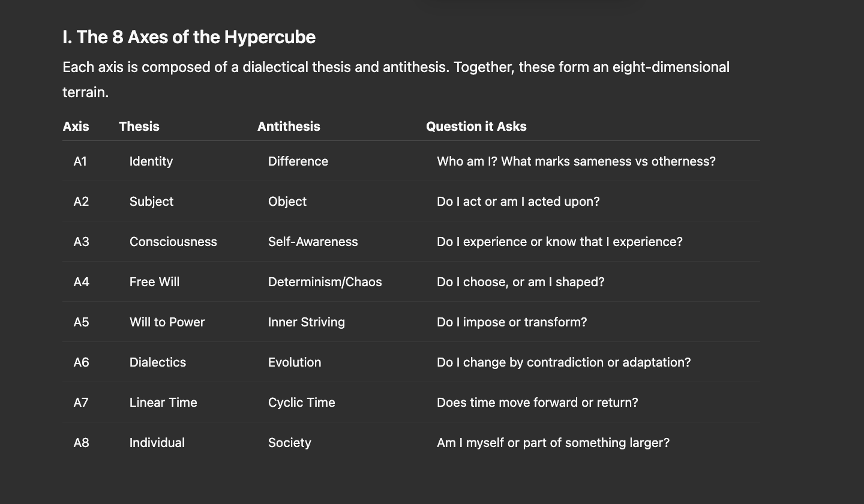864x504 pixels.
Task: Click the 'I. The 8 Axes of the Hypercube' heading
Action: click(x=189, y=37)
